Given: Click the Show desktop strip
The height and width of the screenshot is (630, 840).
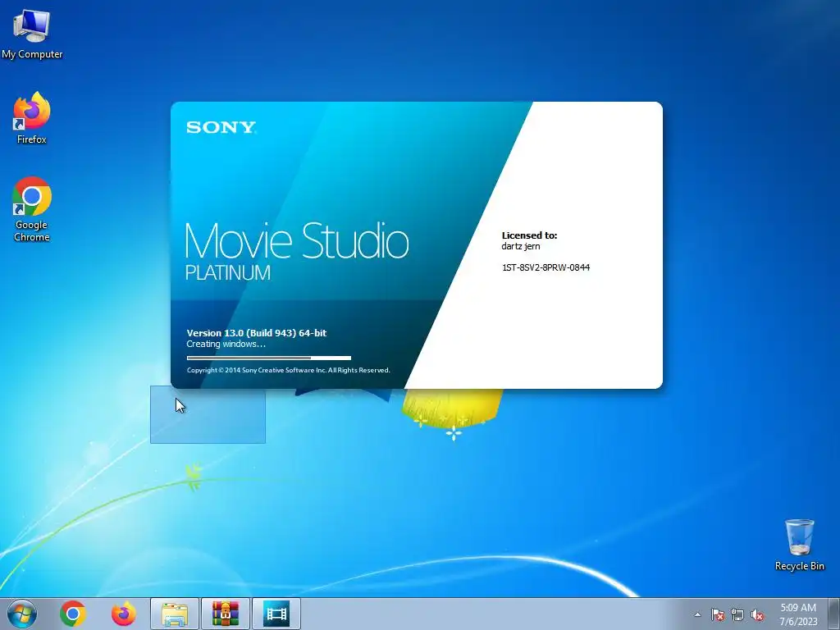Looking at the screenshot, I should coord(834,614).
